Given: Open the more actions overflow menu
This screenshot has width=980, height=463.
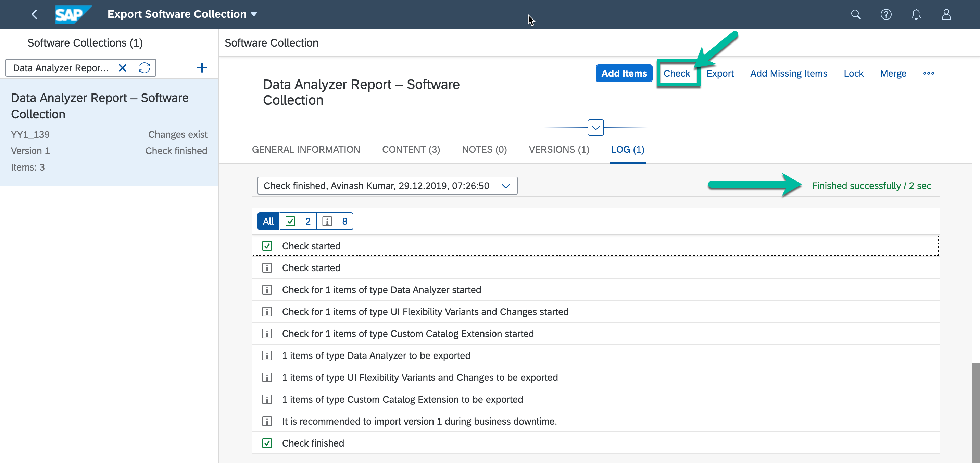Looking at the screenshot, I should coord(928,73).
